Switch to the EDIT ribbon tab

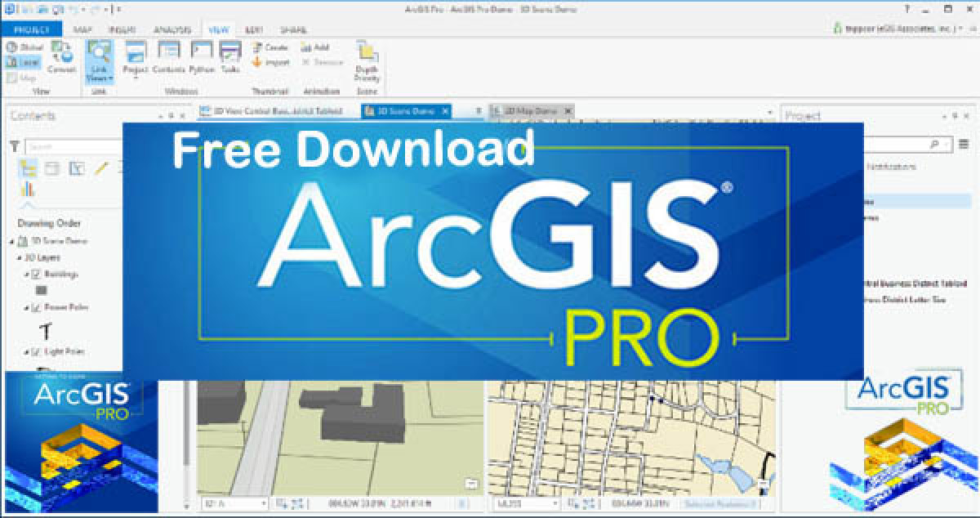[x=254, y=29]
